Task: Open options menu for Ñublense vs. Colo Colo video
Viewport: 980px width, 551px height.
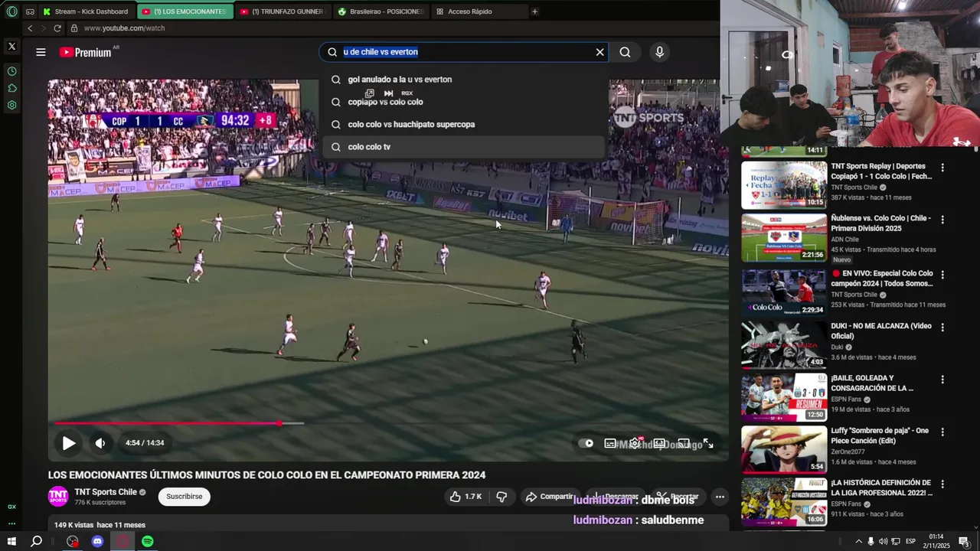Action: click(942, 220)
